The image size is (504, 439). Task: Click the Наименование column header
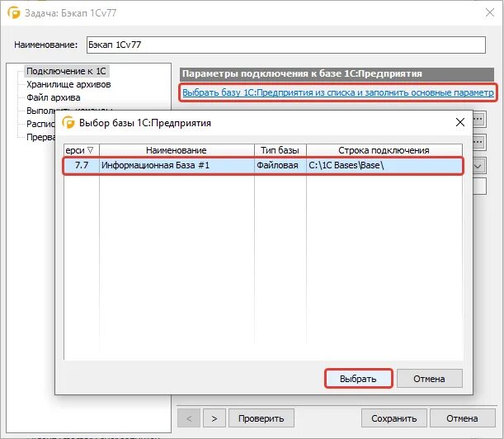coord(177,150)
